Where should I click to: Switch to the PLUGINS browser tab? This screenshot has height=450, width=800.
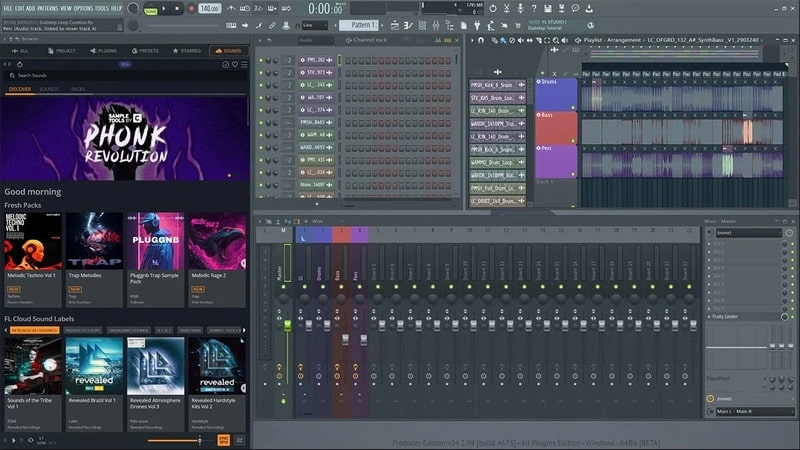click(104, 50)
